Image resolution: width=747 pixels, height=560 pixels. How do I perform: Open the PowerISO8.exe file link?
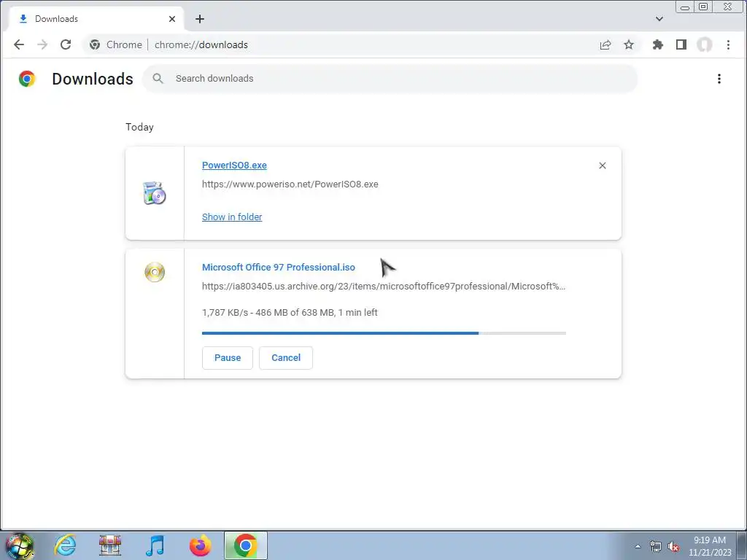(x=234, y=166)
